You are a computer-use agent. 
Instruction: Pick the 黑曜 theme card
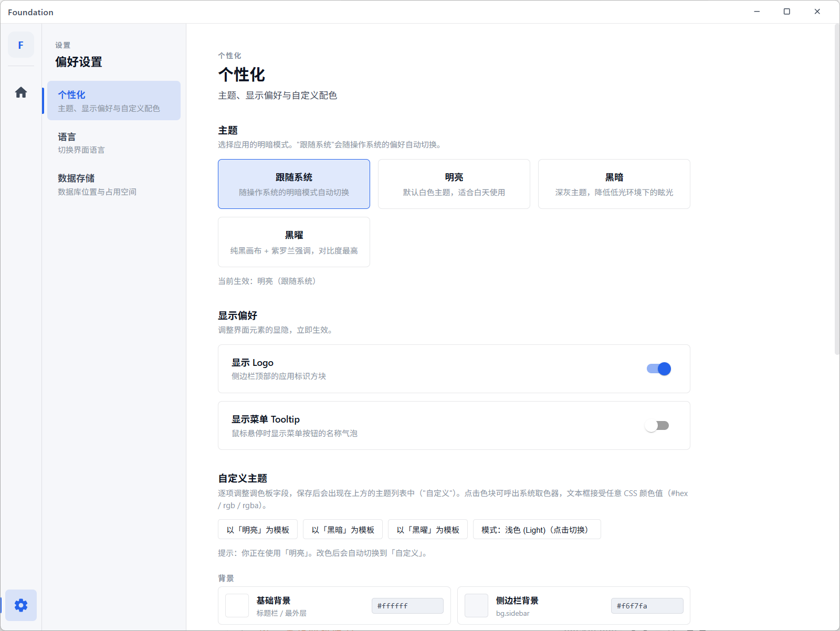coord(294,242)
